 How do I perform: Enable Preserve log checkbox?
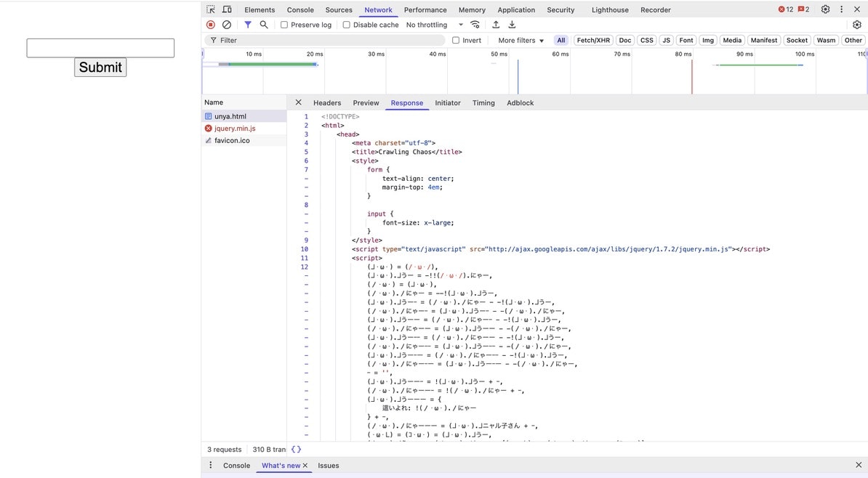click(284, 25)
